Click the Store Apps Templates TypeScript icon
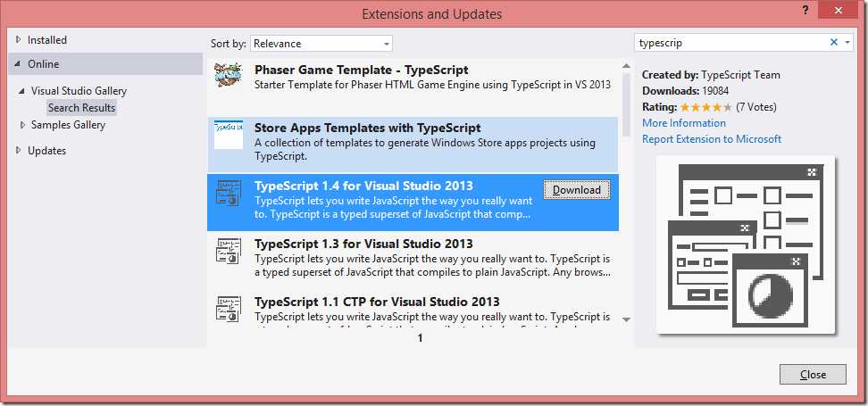Screen dimensions: 868x406 point(229,135)
